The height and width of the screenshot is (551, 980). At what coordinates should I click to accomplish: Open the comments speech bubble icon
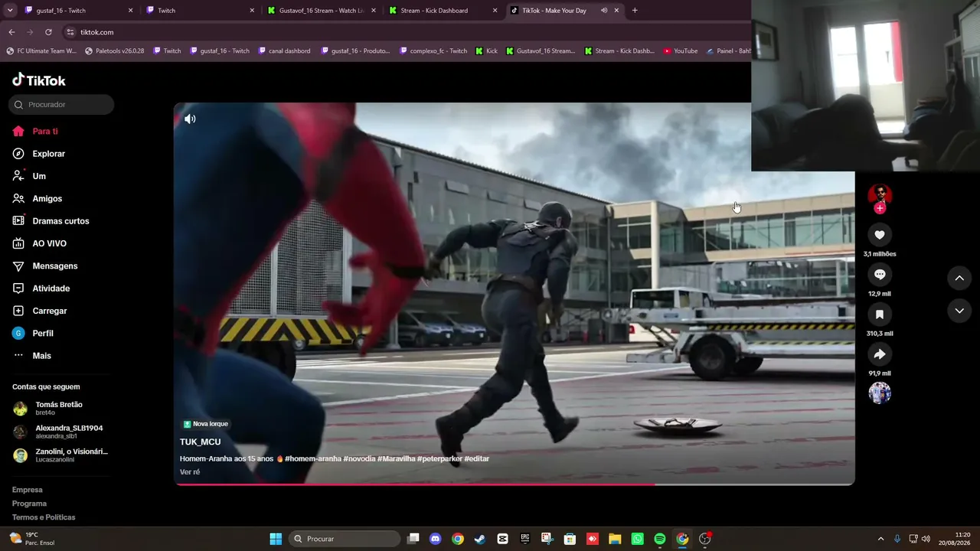coord(880,275)
